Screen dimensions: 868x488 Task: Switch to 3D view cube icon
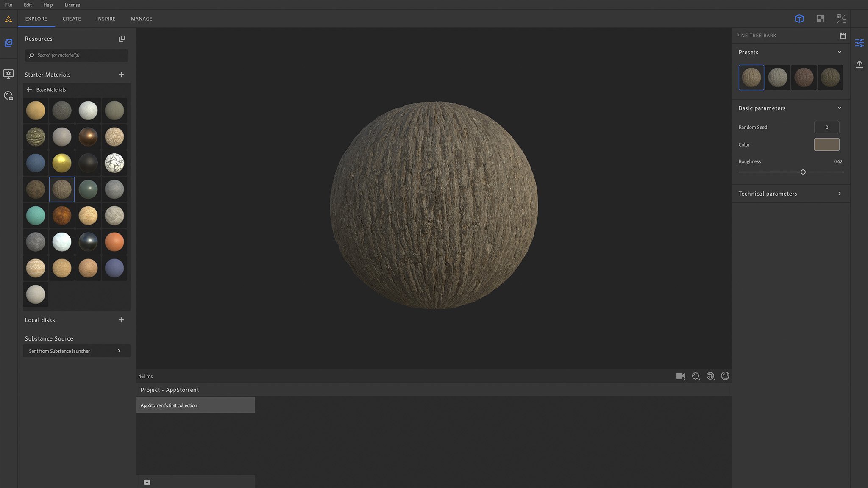point(799,19)
